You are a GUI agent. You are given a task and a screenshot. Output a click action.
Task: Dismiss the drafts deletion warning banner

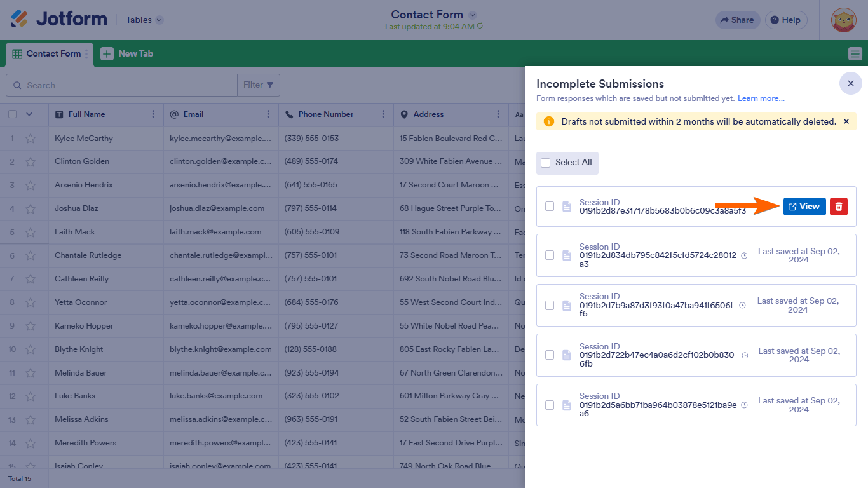pos(846,121)
